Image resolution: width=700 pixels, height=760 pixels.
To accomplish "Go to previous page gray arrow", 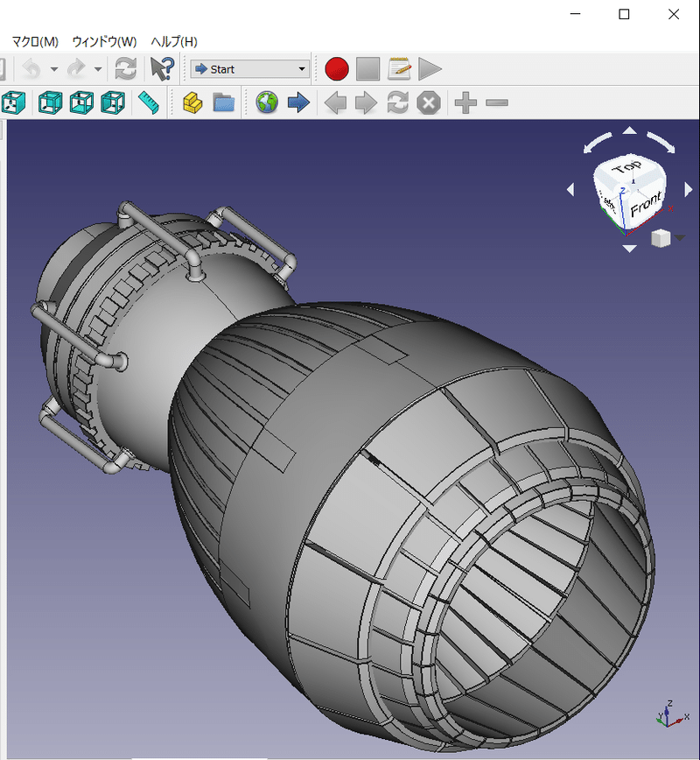I will point(335,102).
